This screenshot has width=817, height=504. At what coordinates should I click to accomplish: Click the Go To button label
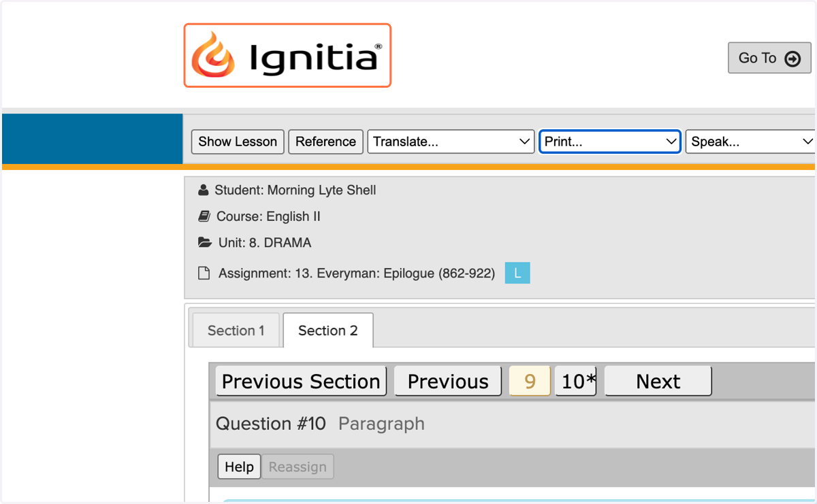(x=757, y=58)
